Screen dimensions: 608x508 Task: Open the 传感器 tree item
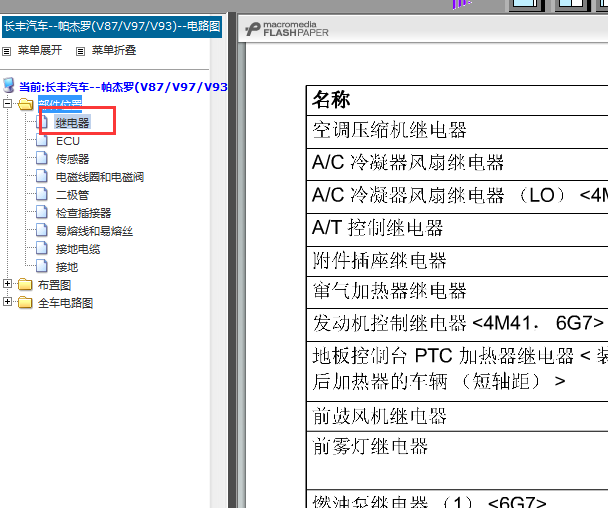[73, 159]
